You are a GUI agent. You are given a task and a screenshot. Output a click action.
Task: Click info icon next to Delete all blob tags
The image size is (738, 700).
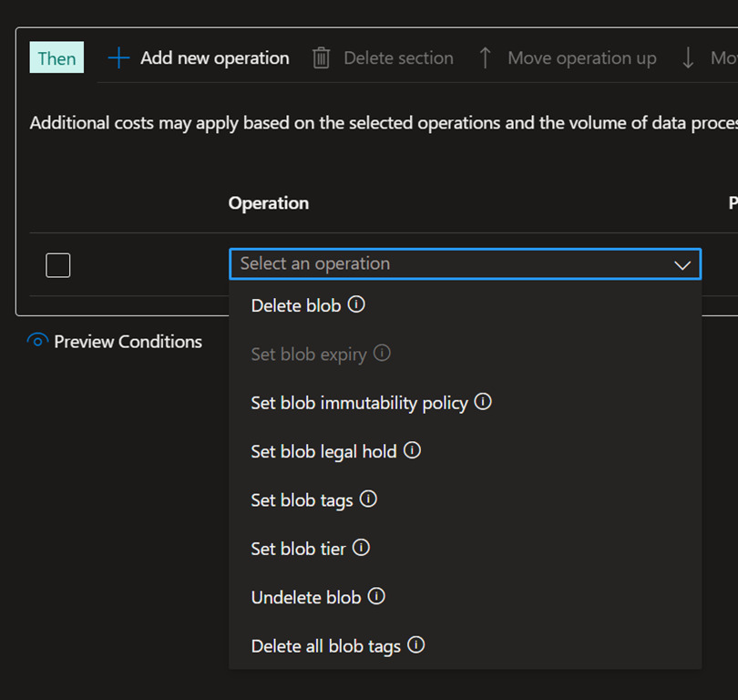(416, 645)
